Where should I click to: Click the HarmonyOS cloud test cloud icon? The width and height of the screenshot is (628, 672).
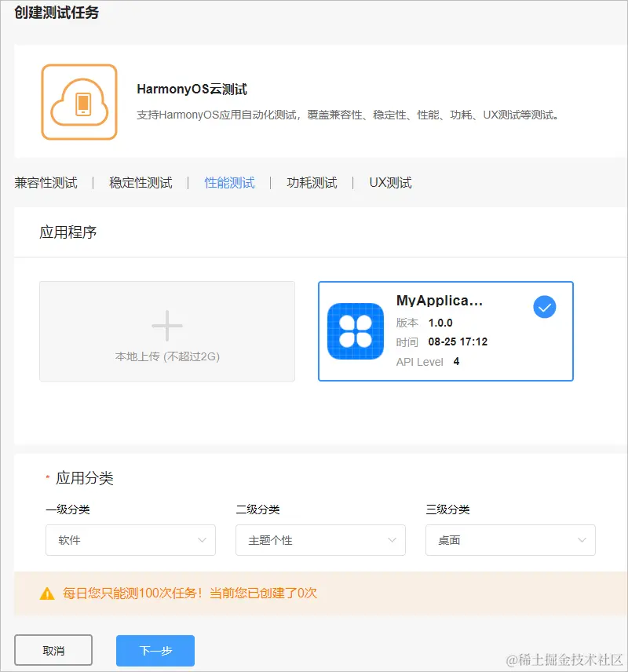[78, 102]
